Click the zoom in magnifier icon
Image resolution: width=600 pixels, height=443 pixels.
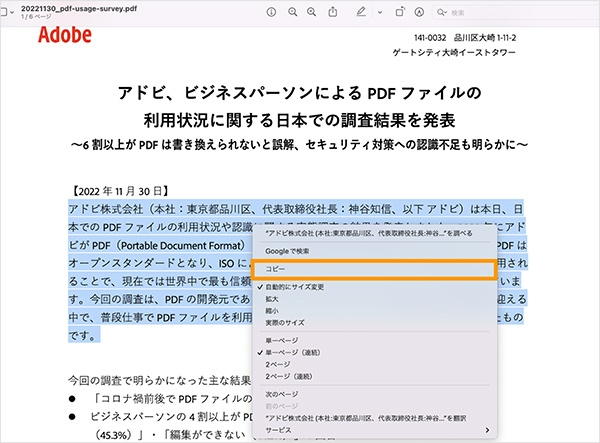click(311, 12)
